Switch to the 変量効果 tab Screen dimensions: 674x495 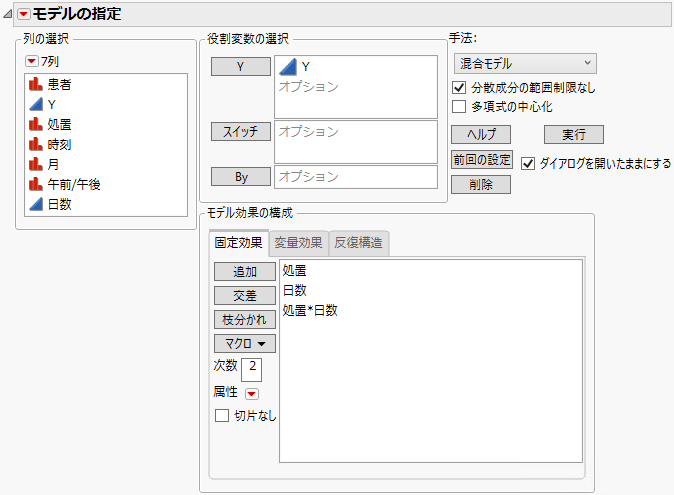tap(298, 242)
